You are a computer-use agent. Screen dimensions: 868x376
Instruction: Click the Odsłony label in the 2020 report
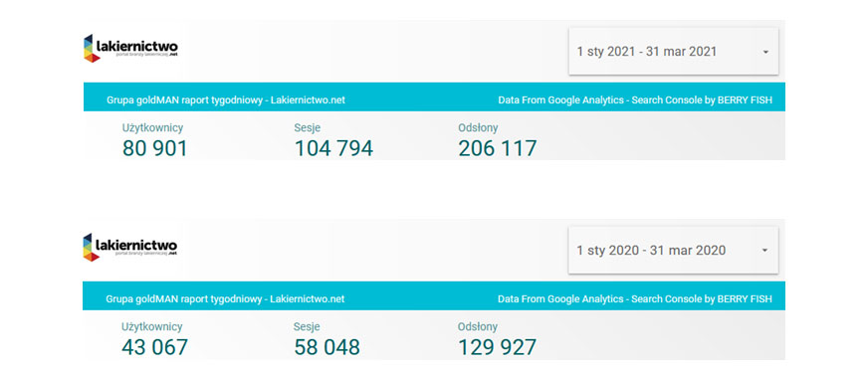478,327
